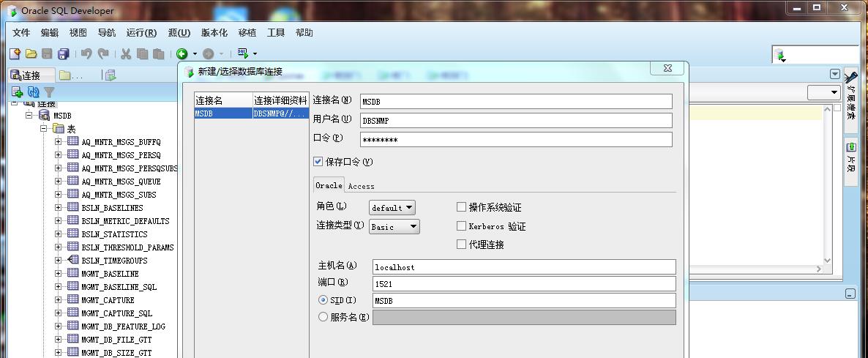Expand the AQ_MNTR_MSGS_BUFFQ table node
This screenshot has width=868, height=358.
(58, 141)
